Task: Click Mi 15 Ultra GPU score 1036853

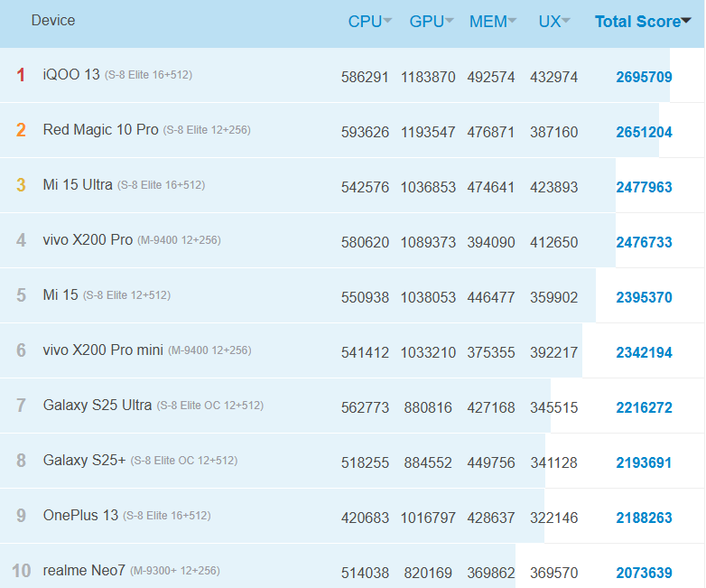Action: [428, 187]
